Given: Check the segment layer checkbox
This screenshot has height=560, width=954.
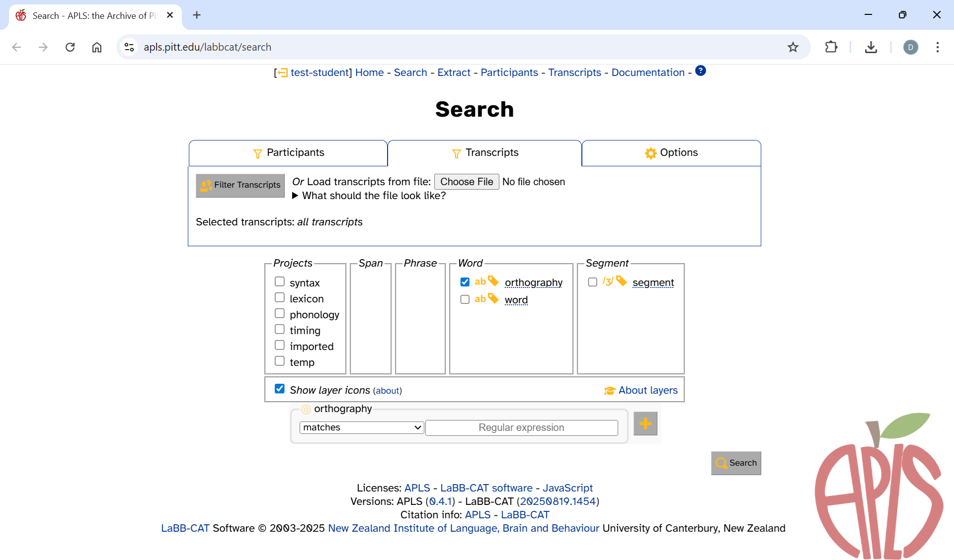Looking at the screenshot, I should 592,282.
